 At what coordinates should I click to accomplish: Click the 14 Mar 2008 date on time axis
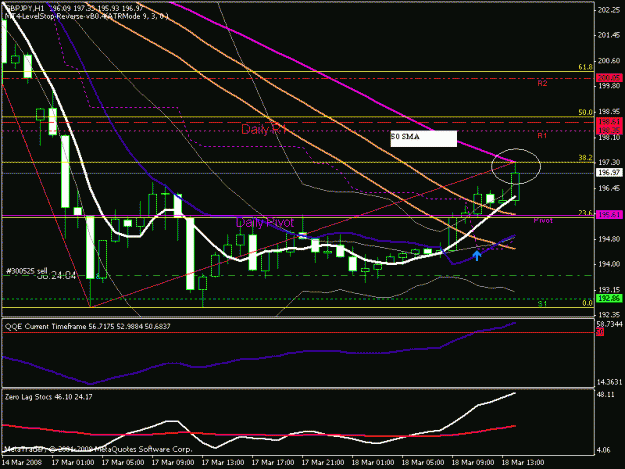tap(22, 463)
